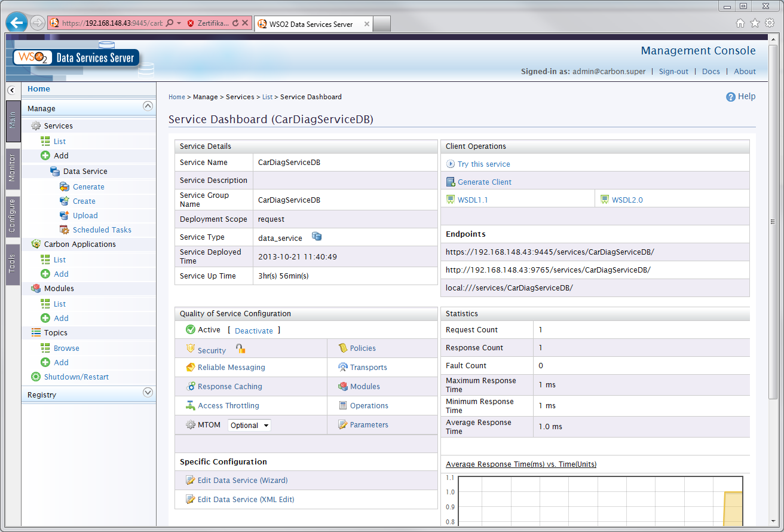Open the new blank browser tab
This screenshot has width=784, height=532.
[x=382, y=24]
